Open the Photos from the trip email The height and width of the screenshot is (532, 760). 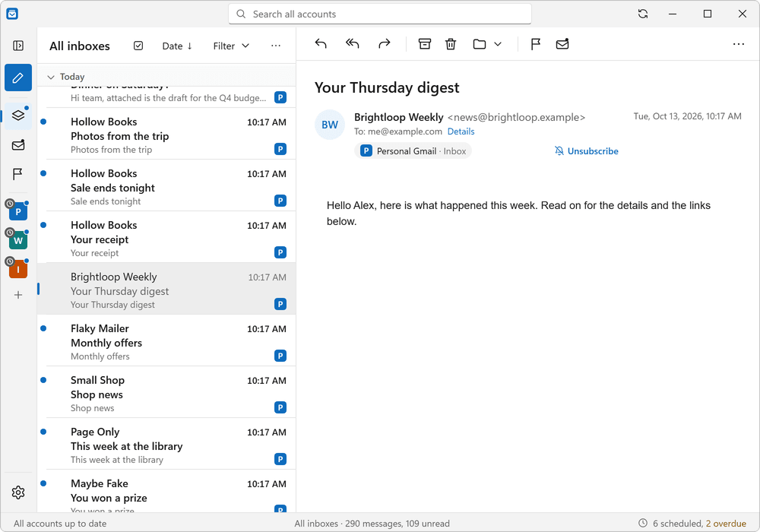pyautogui.click(x=166, y=134)
